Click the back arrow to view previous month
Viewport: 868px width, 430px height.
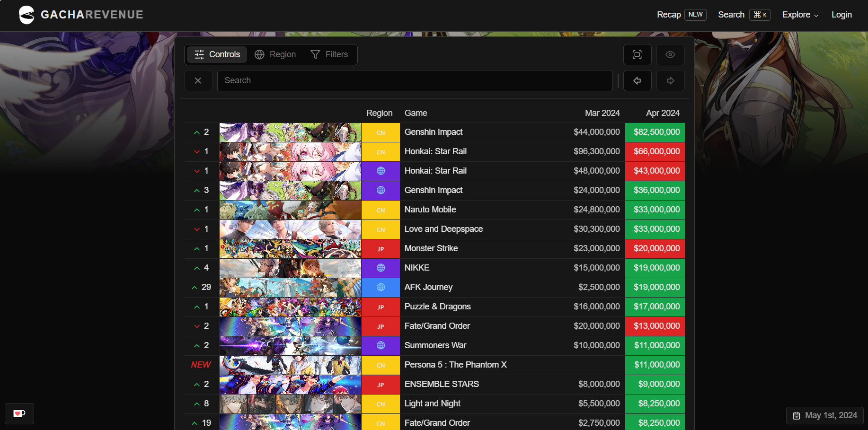click(x=637, y=80)
